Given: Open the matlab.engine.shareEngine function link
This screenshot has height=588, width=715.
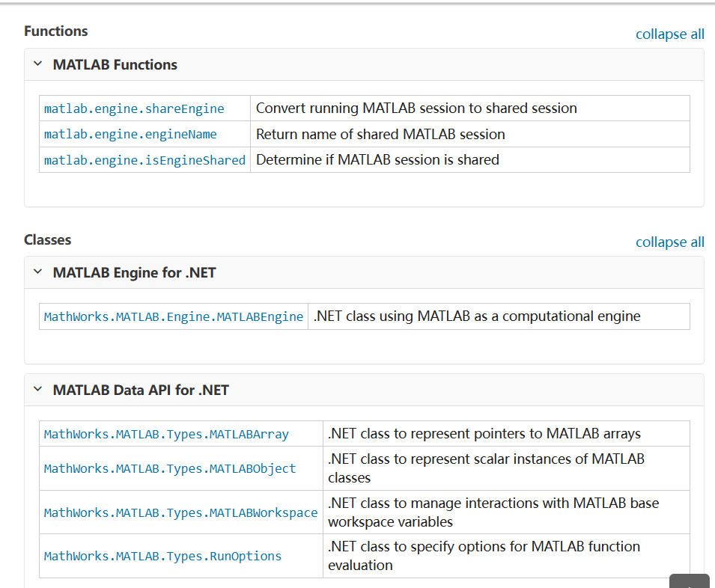Looking at the screenshot, I should pyautogui.click(x=134, y=108).
